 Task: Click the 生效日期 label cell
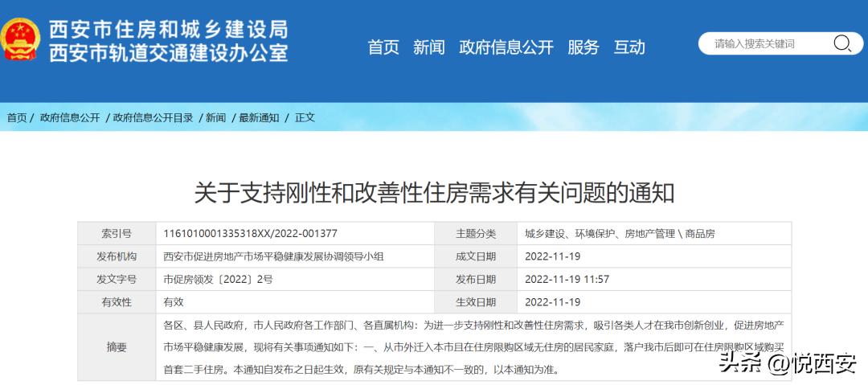point(476,302)
